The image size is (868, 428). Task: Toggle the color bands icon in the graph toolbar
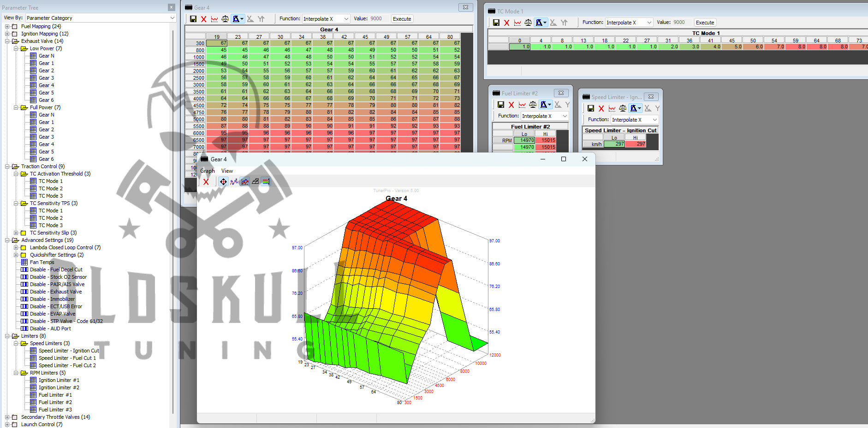(266, 182)
